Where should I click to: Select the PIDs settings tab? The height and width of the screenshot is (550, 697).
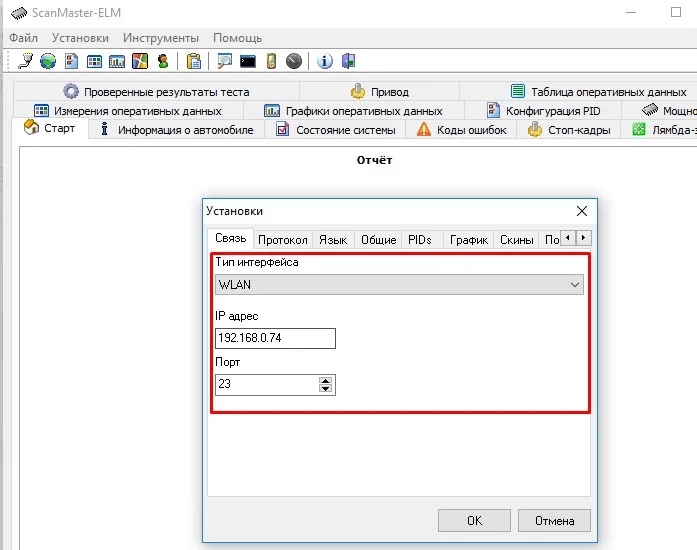point(420,240)
